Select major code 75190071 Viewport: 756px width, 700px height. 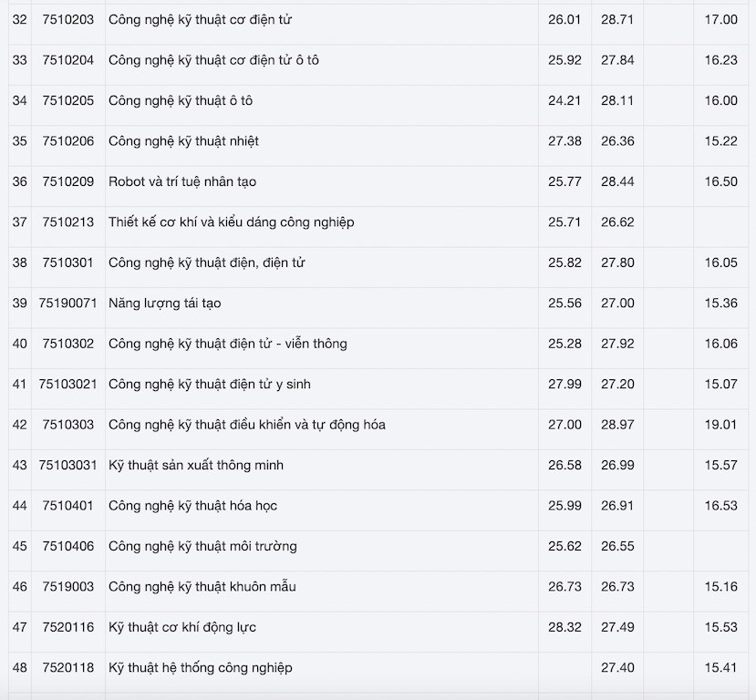pyautogui.click(x=68, y=303)
